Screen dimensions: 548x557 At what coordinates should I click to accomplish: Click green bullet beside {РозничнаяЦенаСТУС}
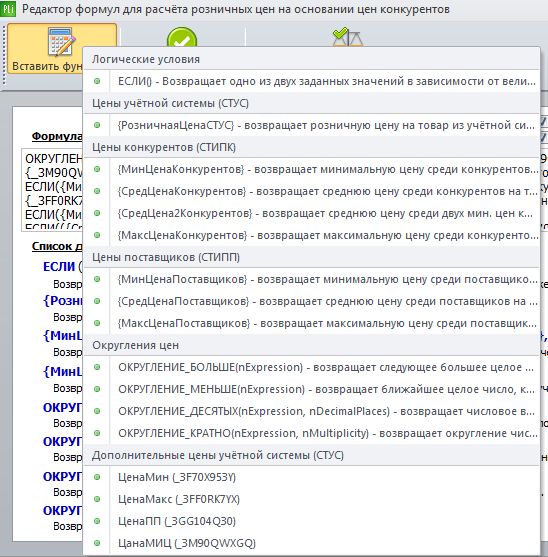pyautogui.click(x=97, y=125)
